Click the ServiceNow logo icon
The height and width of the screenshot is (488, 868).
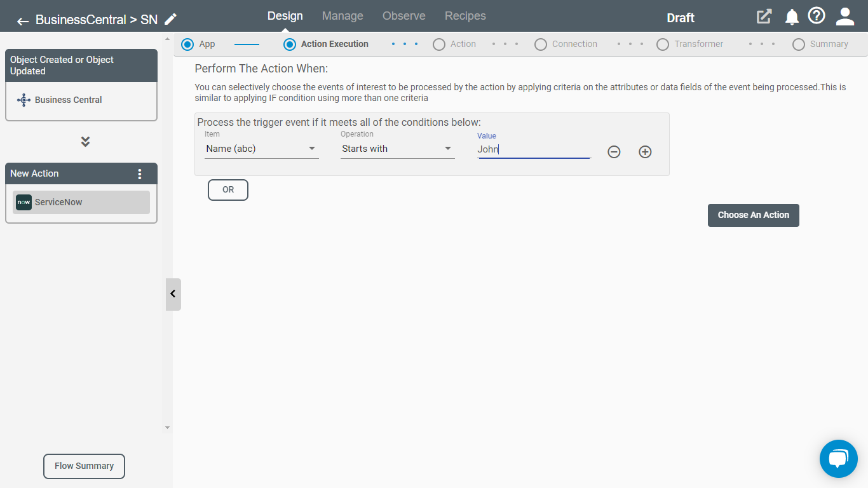pyautogui.click(x=24, y=202)
